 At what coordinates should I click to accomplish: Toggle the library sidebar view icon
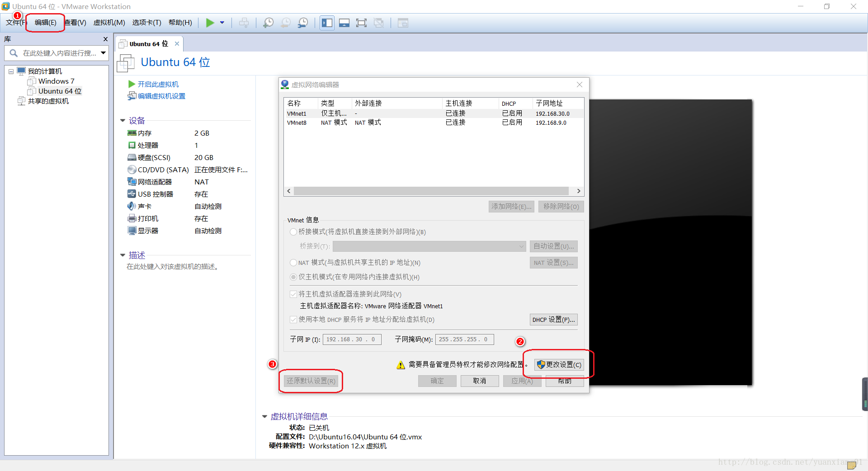[x=327, y=23]
